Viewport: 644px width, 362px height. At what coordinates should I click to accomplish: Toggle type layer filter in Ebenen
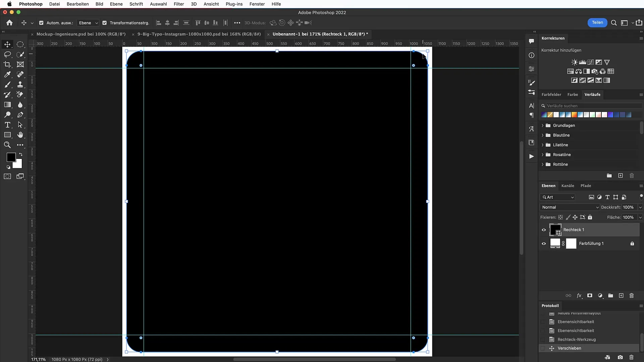point(607,197)
